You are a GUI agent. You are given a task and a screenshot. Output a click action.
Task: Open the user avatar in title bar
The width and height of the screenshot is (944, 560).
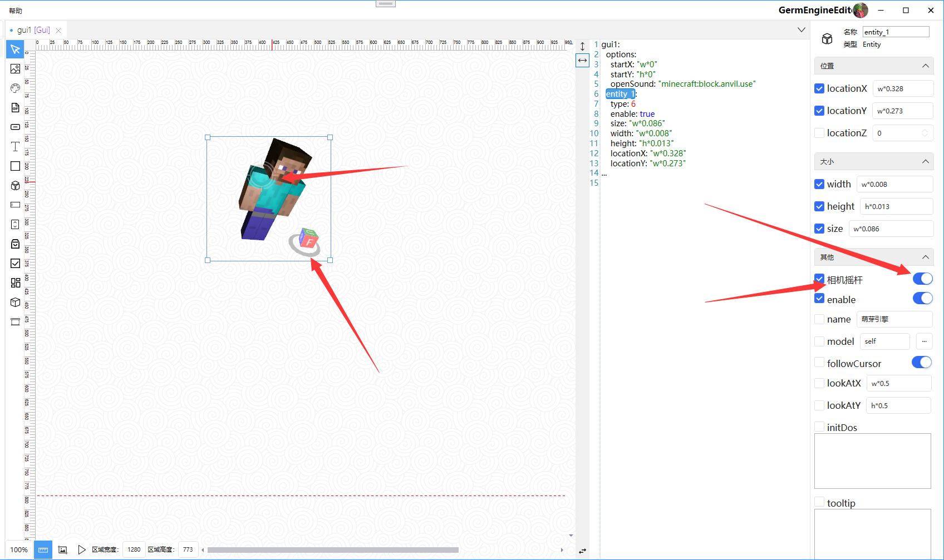click(x=860, y=10)
